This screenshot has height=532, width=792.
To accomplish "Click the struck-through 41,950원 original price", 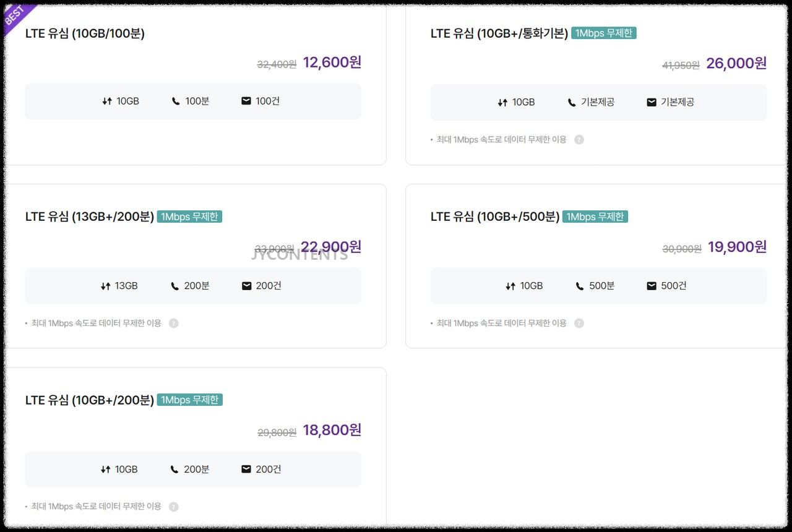I will point(681,65).
